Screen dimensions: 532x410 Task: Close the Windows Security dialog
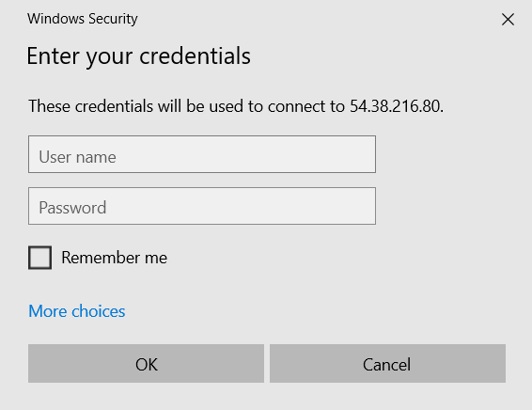508,20
